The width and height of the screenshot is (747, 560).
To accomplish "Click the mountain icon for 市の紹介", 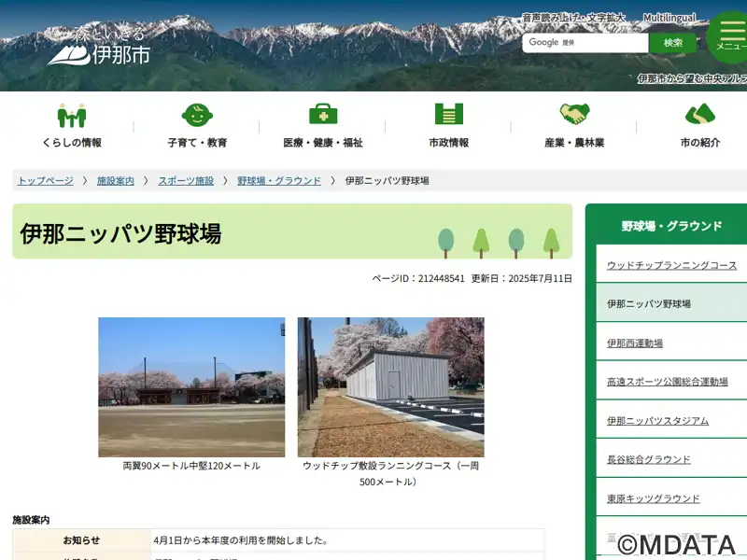I will click(x=699, y=114).
